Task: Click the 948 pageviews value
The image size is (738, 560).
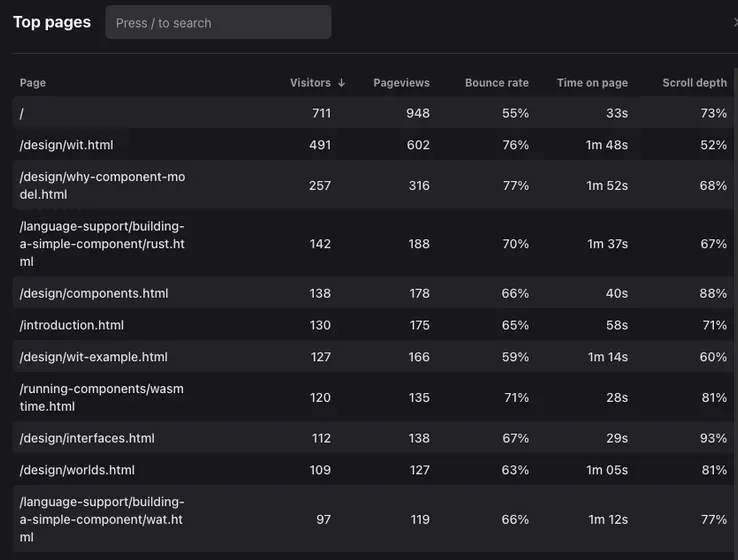Action: pyautogui.click(x=418, y=113)
